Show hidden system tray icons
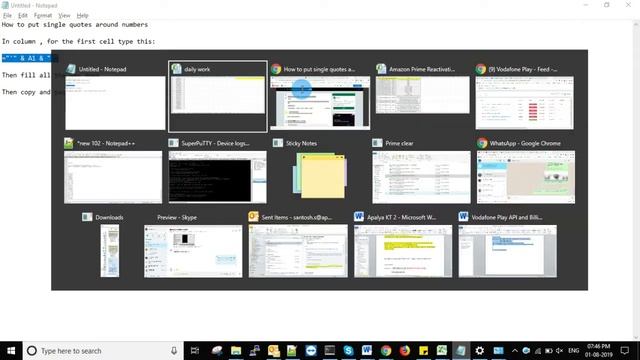The width and height of the screenshot is (640, 360). pyautogui.click(x=515, y=351)
